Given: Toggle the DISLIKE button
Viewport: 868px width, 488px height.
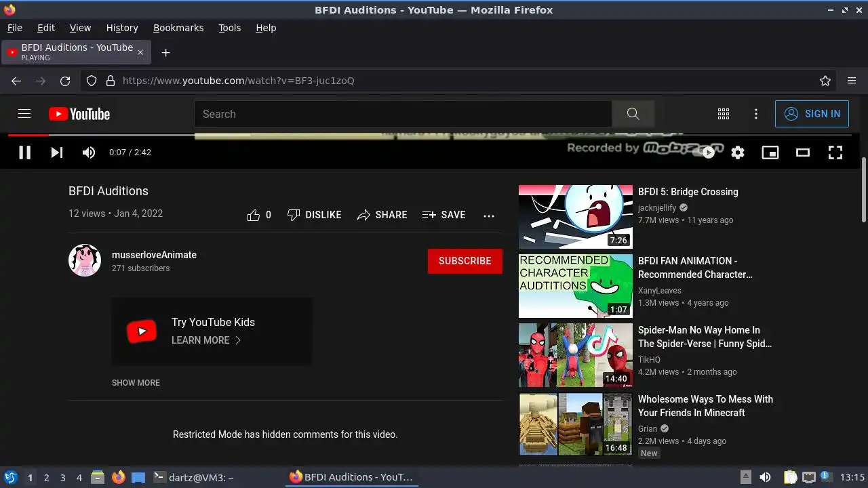Looking at the screenshot, I should (314, 215).
